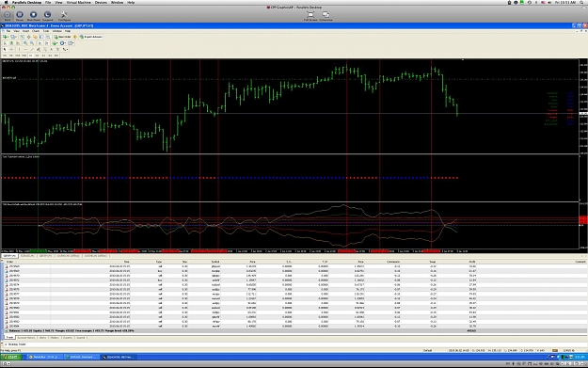The height and width of the screenshot is (368, 588).
Task: Open the Market Watch window icon
Action: (x=22, y=37)
